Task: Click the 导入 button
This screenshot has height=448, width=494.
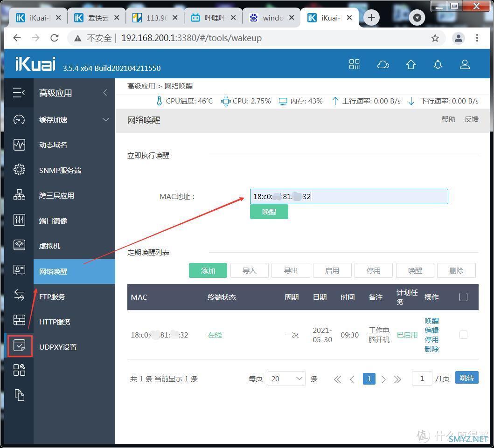Action: pos(249,270)
